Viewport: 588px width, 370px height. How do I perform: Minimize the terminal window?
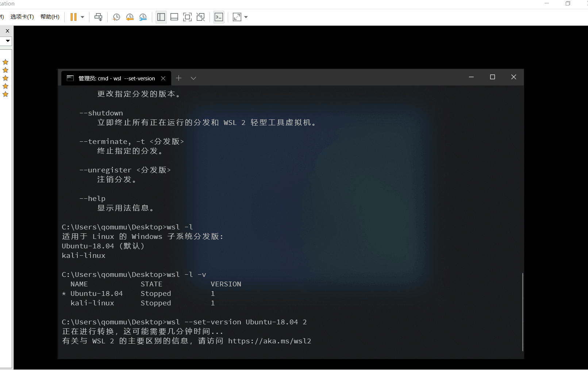pyautogui.click(x=471, y=77)
